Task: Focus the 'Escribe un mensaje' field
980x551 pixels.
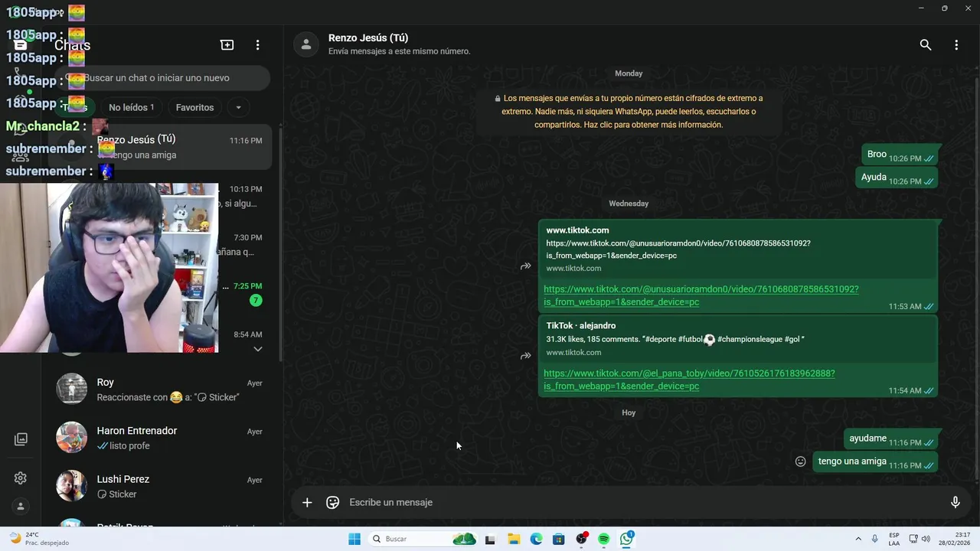Action: (x=643, y=502)
